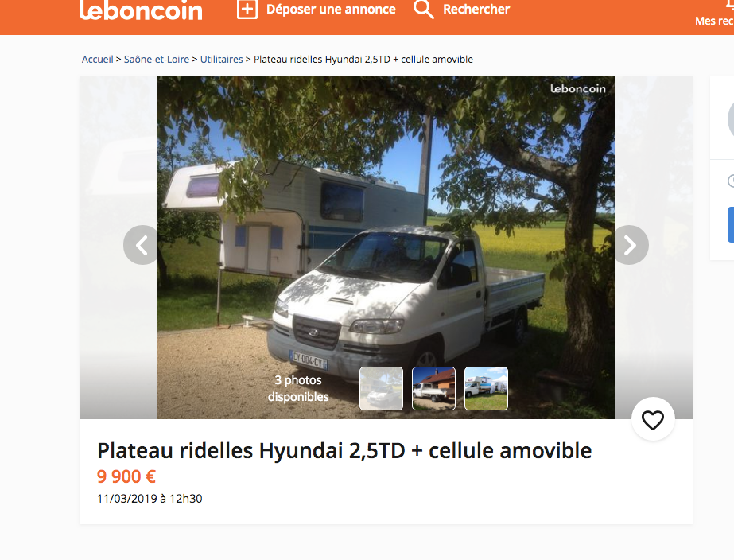Image resolution: width=734 pixels, height=560 pixels.
Task: Click the leboncoin logo in header
Action: tap(141, 10)
